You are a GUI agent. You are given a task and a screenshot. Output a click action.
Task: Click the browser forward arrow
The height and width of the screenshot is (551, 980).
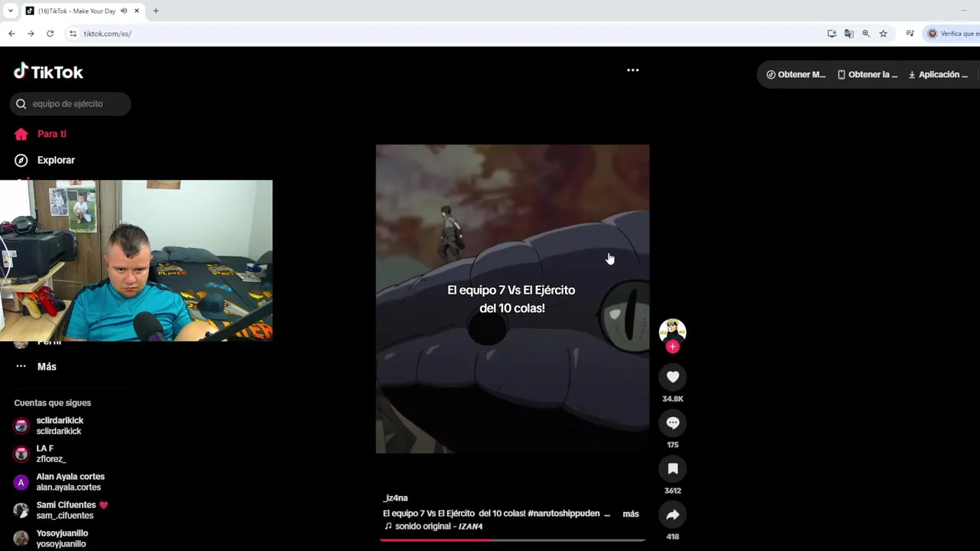(x=31, y=34)
